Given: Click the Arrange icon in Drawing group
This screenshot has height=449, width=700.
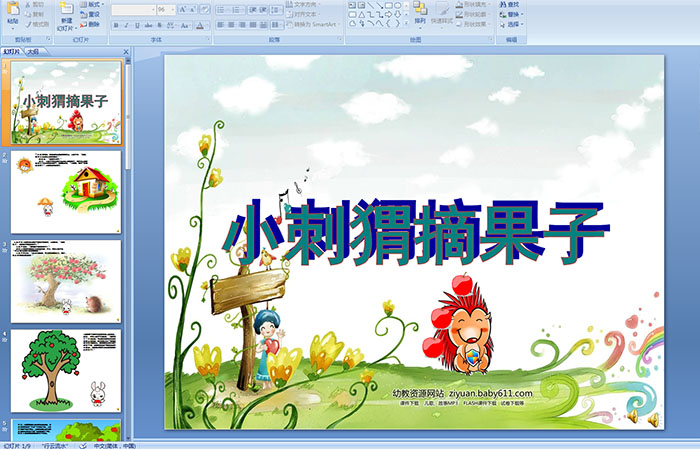Looking at the screenshot, I should tap(419, 12).
